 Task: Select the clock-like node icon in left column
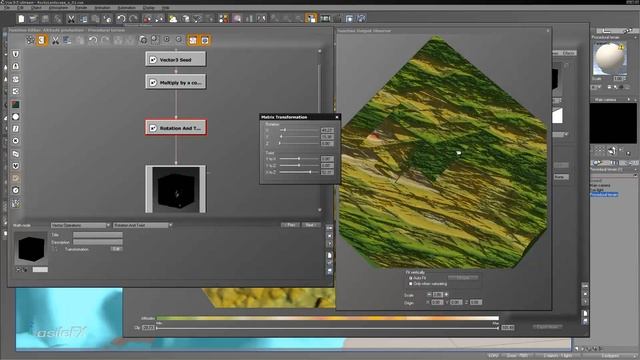pyautogui.click(x=16, y=190)
